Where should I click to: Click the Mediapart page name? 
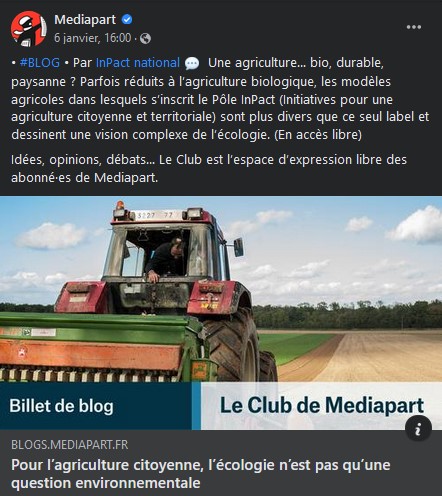pos(85,20)
